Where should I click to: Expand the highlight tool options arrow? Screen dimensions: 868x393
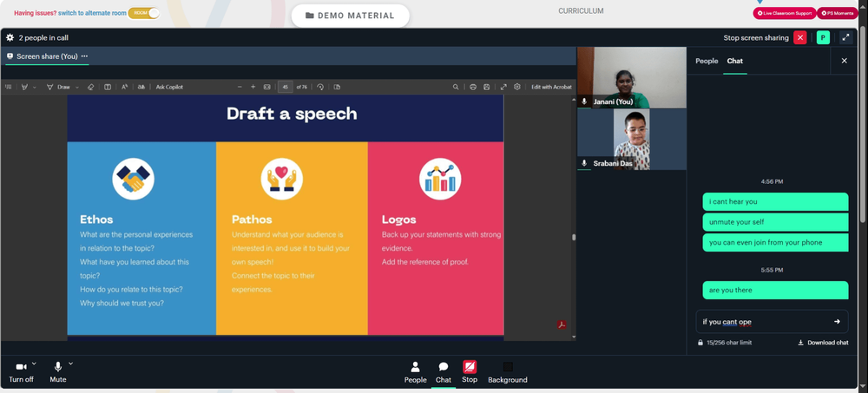click(x=35, y=87)
